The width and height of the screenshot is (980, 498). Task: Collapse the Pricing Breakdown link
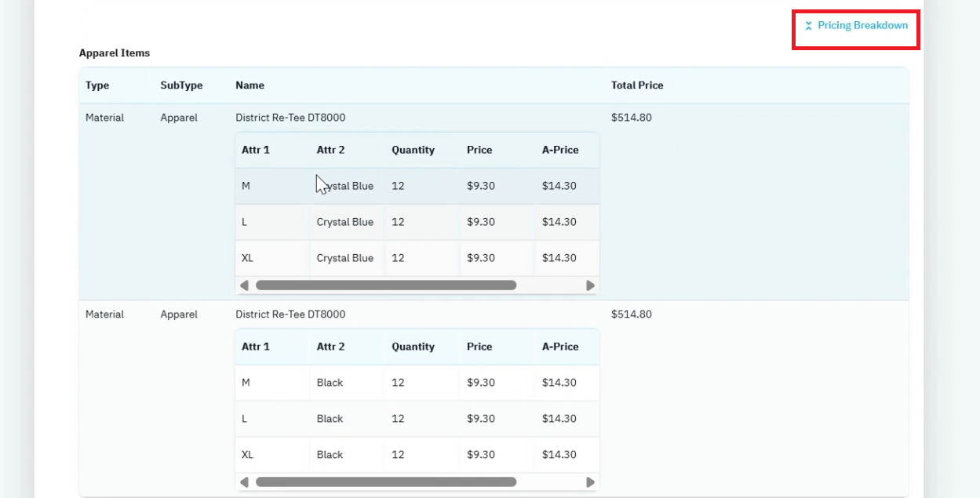[x=856, y=25]
